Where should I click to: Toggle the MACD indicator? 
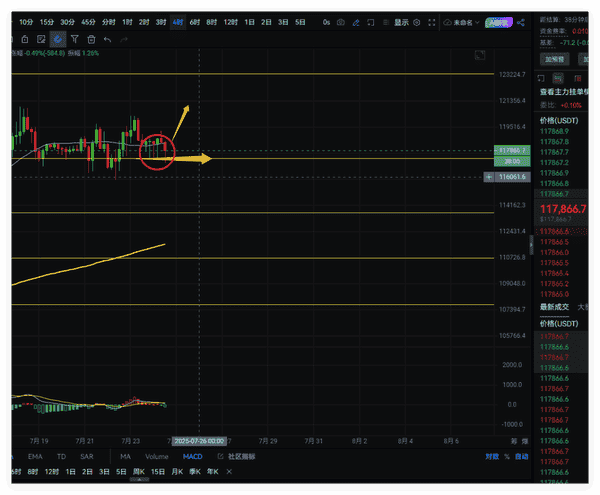[x=192, y=456]
